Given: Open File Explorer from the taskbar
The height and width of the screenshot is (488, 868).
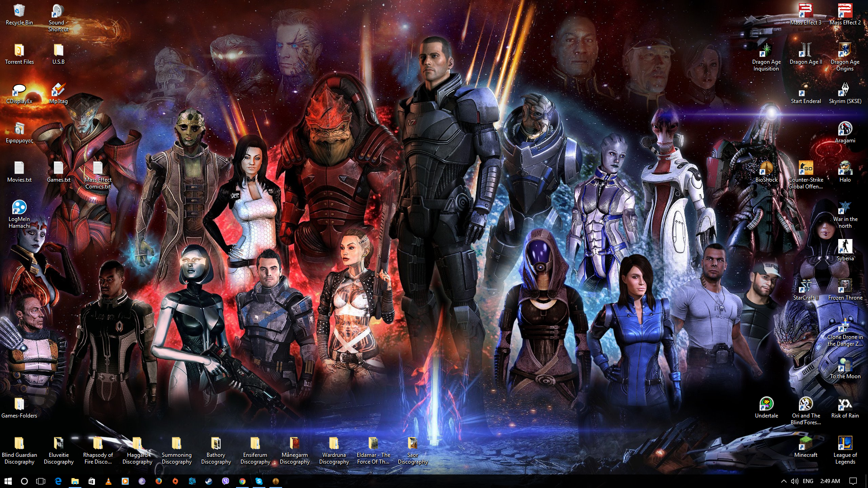Looking at the screenshot, I should pos(75,481).
